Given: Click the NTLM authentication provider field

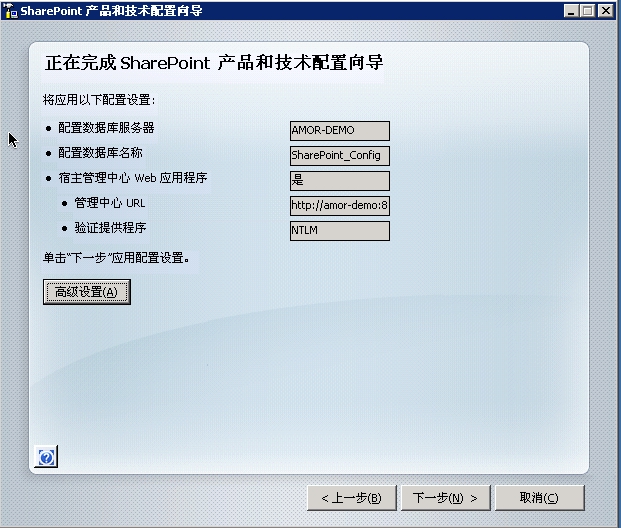Looking at the screenshot, I should pyautogui.click(x=340, y=231).
